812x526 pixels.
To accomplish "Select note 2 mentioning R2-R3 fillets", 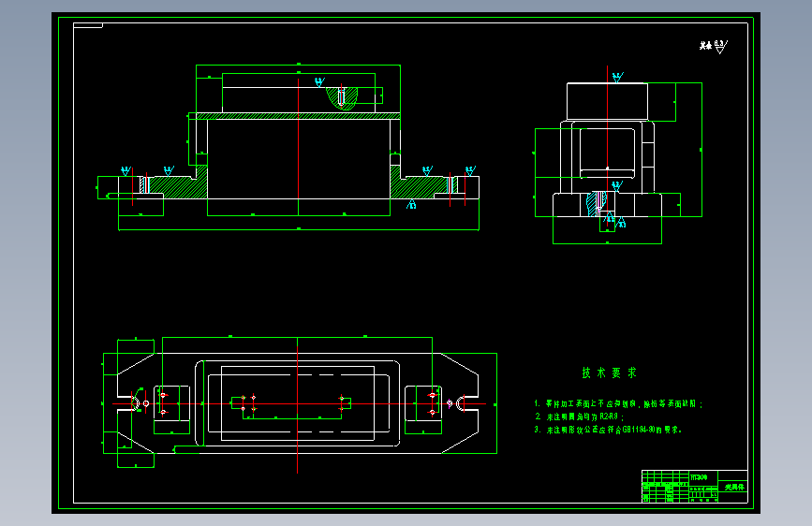I will (579, 416).
